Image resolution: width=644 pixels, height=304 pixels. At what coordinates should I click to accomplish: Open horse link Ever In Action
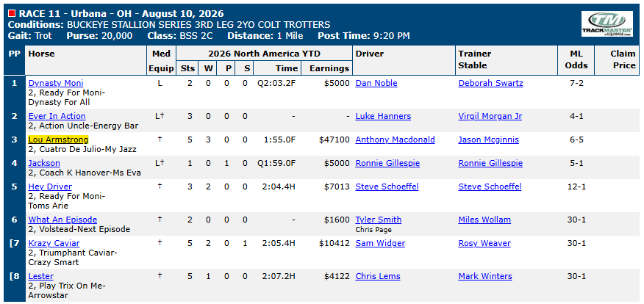(57, 116)
